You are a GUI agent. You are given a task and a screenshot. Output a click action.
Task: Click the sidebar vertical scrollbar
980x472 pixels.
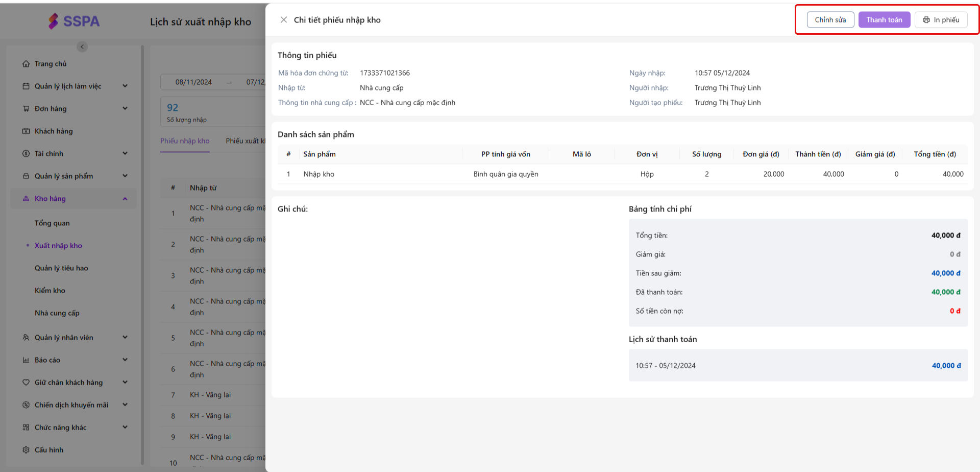142,255
